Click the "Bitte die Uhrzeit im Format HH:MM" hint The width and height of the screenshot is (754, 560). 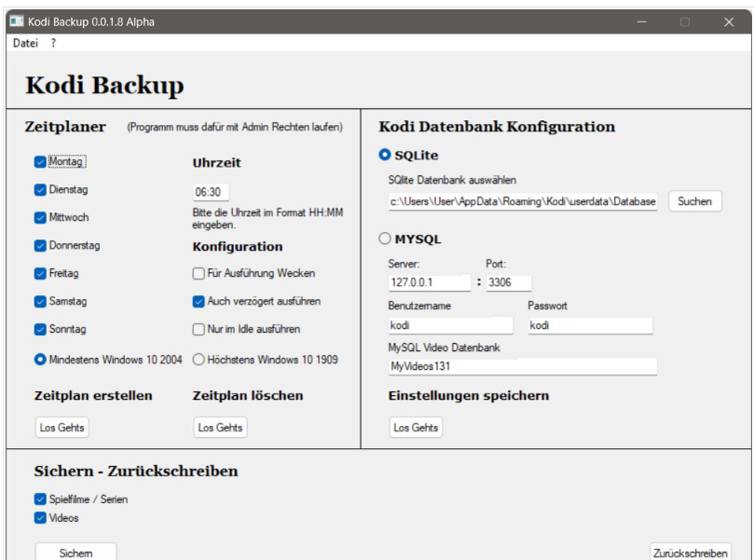(267, 212)
